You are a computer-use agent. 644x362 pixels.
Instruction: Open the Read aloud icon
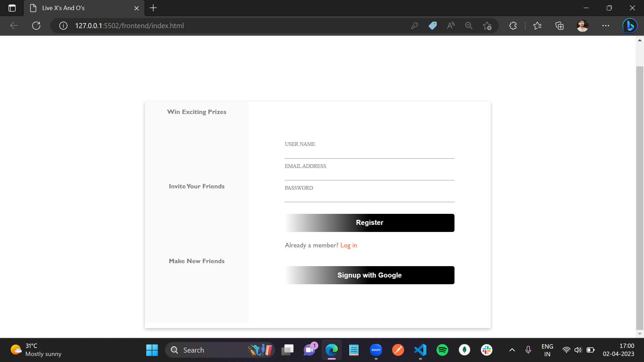coord(451,26)
